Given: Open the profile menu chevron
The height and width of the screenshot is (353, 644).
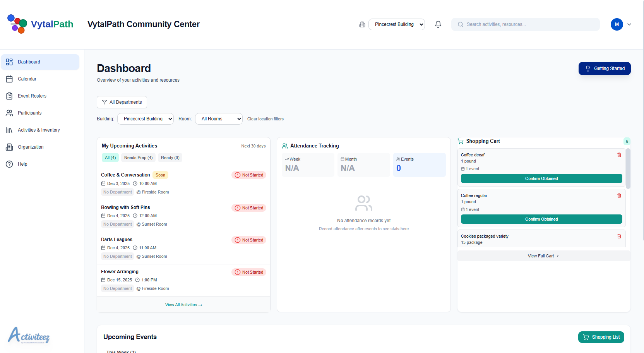Looking at the screenshot, I should [x=630, y=24].
